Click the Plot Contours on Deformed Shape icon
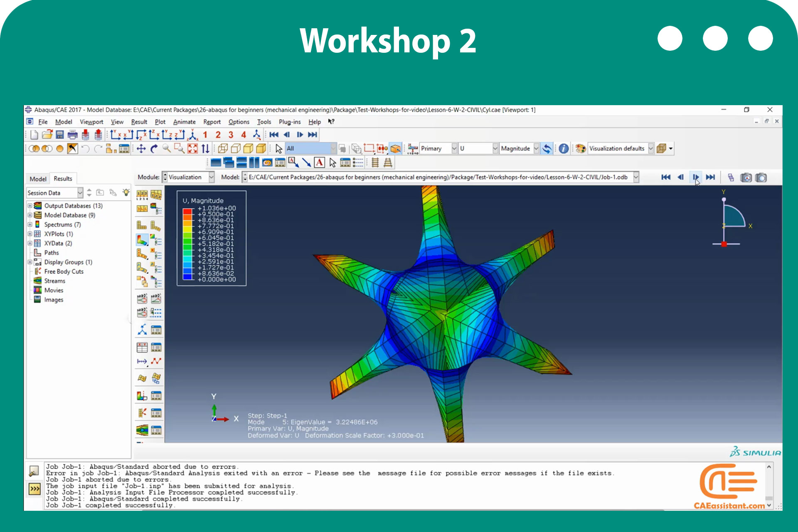This screenshot has width=798, height=532. coord(142,240)
